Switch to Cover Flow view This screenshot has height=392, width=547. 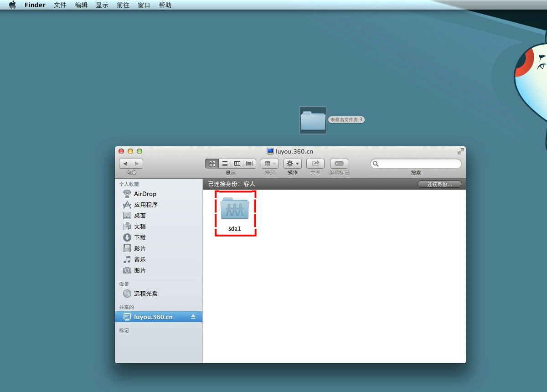pos(250,164)
